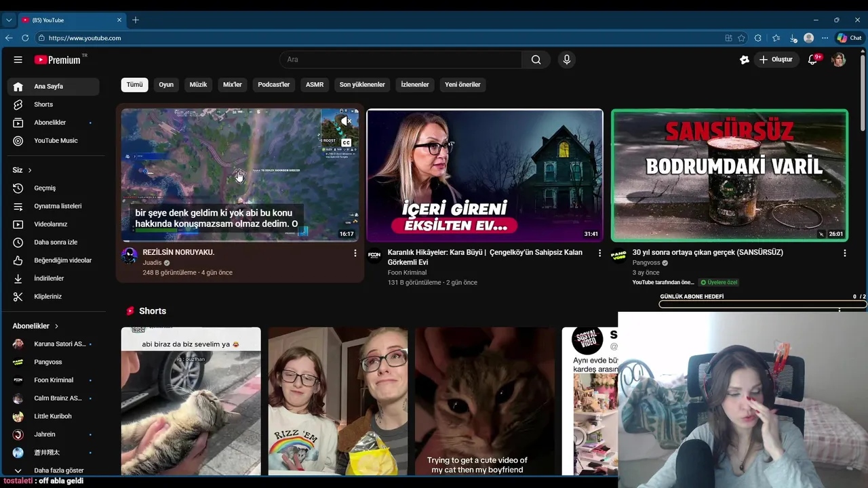Select the Oyun filter chip

point(166,85)
